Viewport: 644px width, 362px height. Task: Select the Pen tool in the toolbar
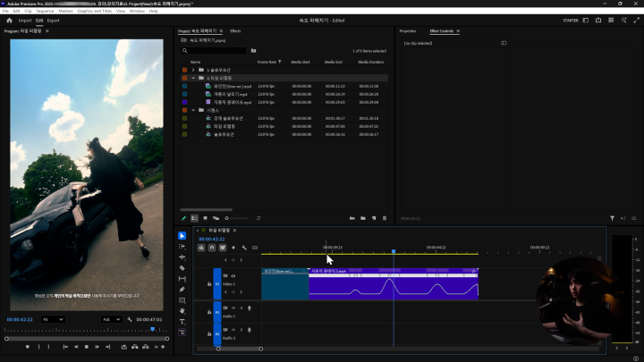click(182, 290)
